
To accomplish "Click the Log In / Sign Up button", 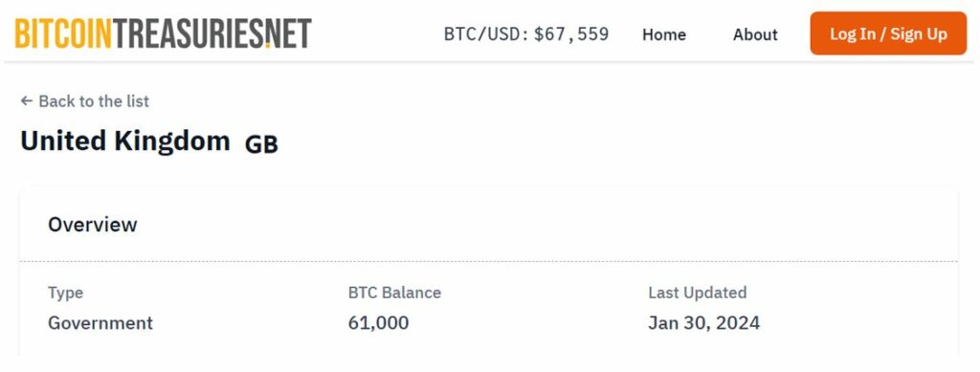I will (888, 33).
